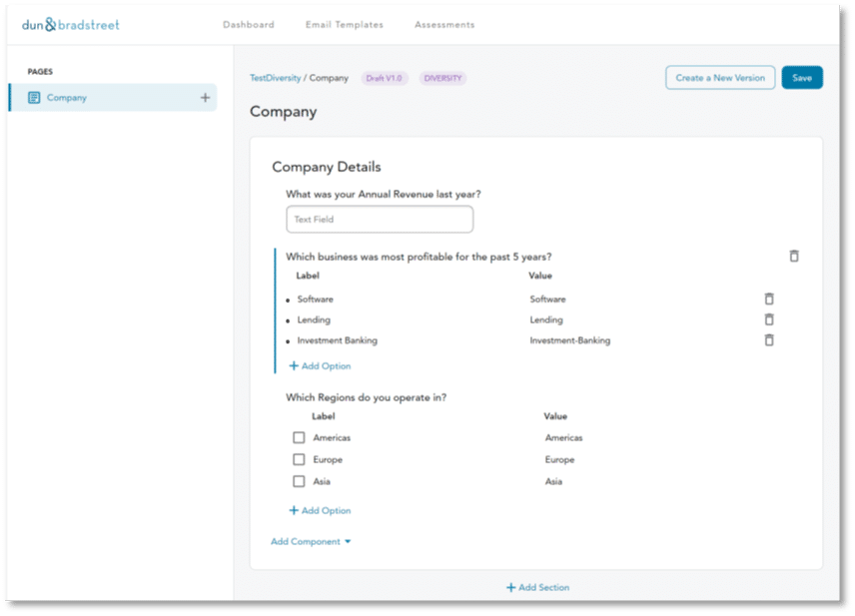Click the plus icon for Add Section
The height and width of the screenshot is (616, 855).
[511, 588]
